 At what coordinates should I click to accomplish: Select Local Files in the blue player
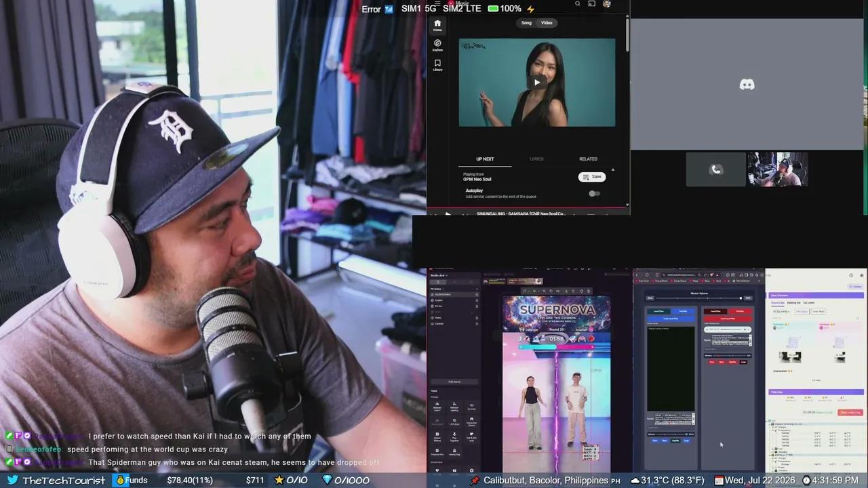(658, 311)
